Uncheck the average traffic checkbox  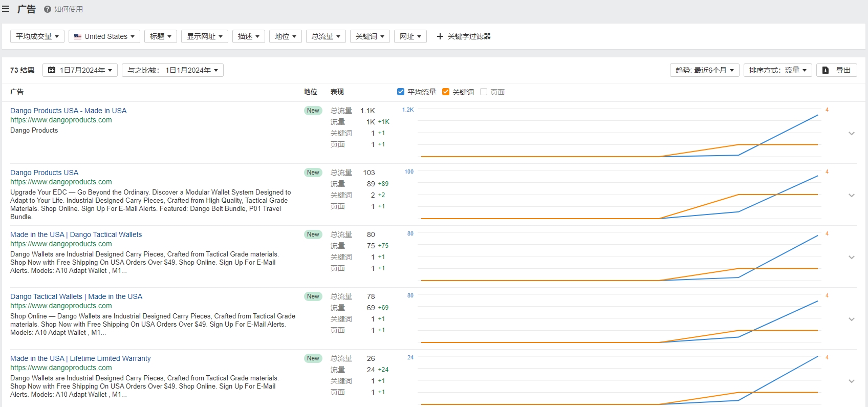[401, 92]
